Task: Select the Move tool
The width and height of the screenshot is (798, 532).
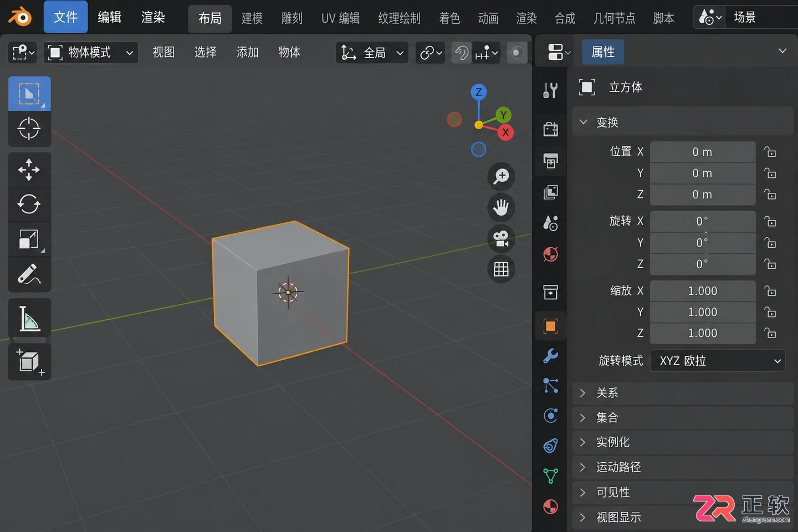Action: point(29,170)
